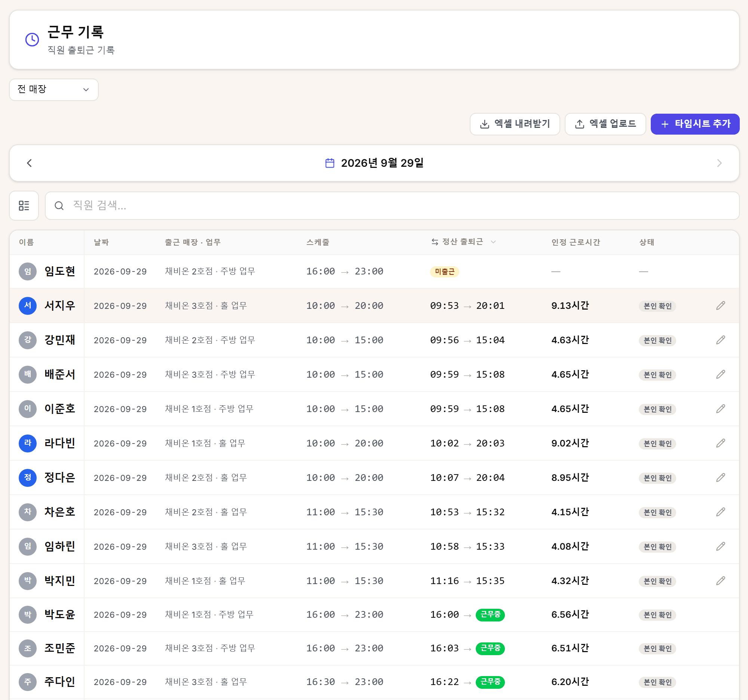Screen dimensions: 748x700
Task: Edit 이준호's record with the pencil icon
Action: (720, 409)
